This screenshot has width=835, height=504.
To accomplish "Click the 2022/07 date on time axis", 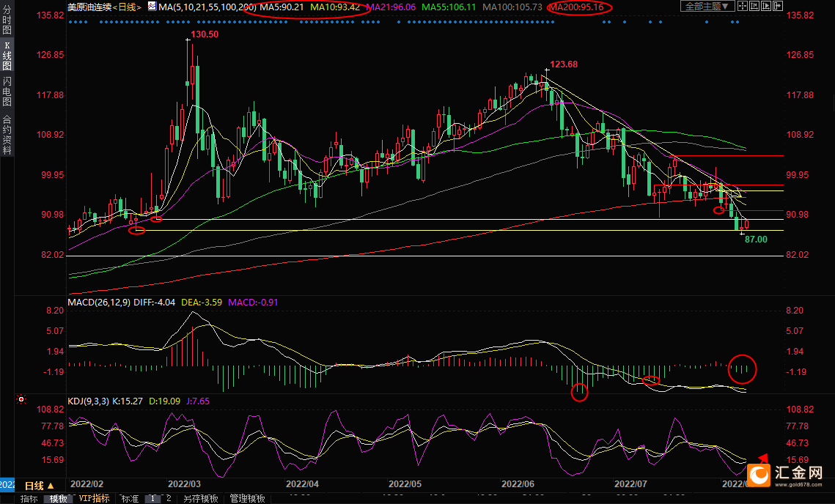I will [630, 483].
